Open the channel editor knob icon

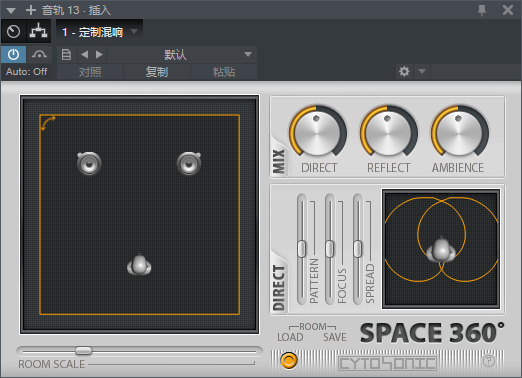coord(13,31)
